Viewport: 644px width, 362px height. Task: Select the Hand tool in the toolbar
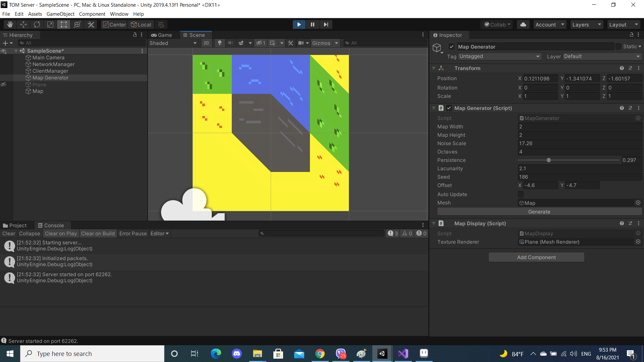[10, 24]
